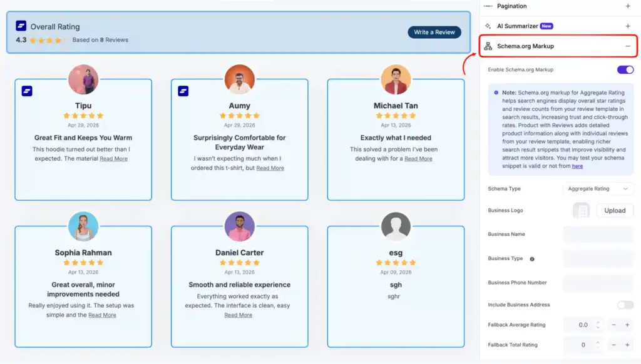
Task: Click the 'Smooth and reliable experience' review title
Action: coord(240,285)
